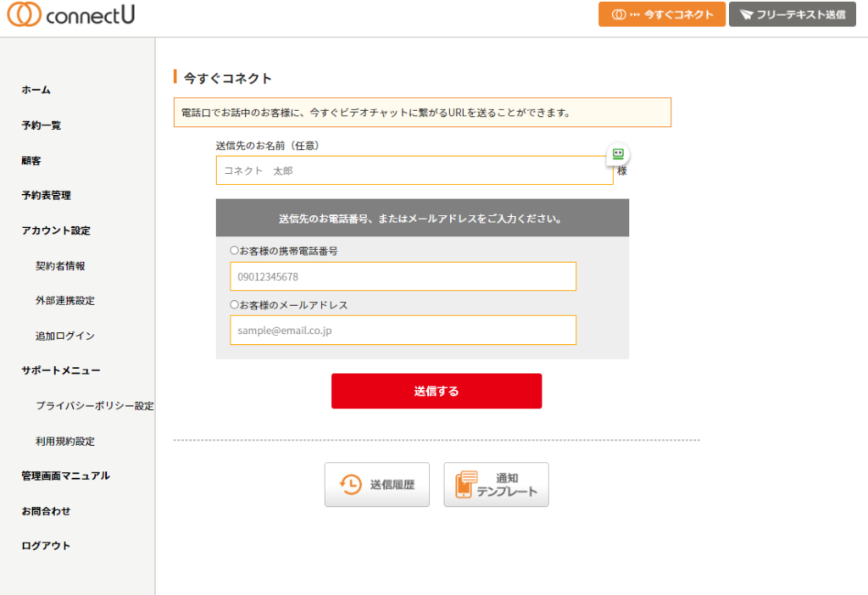This screenshot has height=595, width=868.
Task: Expand the アカウント設定 section
Action: [x=55, y=231]
